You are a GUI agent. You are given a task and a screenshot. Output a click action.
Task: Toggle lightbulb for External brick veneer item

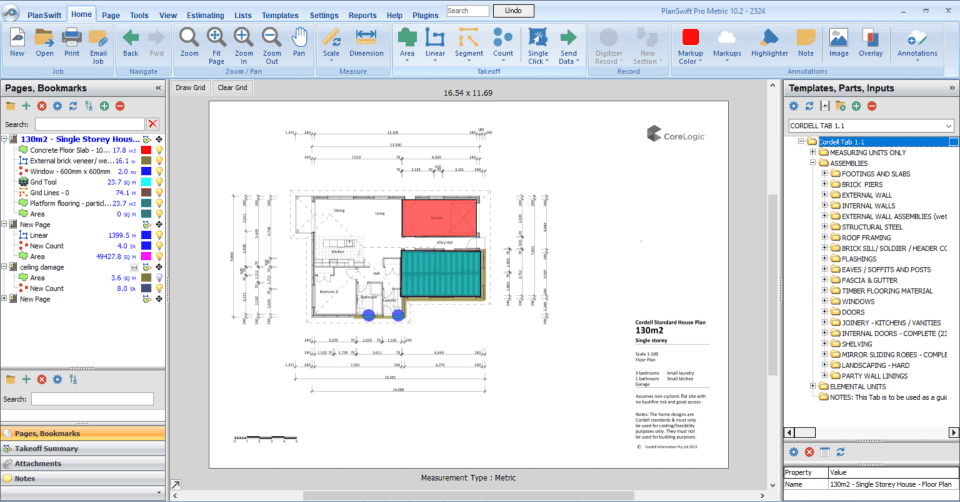(159, 160)
